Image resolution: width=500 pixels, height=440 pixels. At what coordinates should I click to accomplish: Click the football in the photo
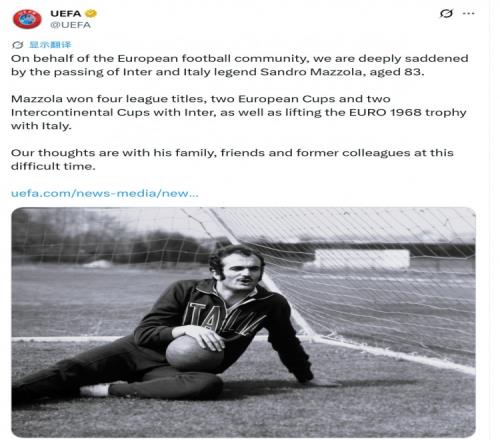coord(195,353)
